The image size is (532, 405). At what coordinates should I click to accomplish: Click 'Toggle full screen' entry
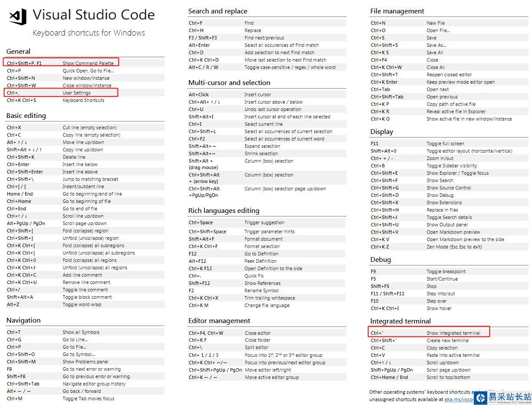coord(445,144)
